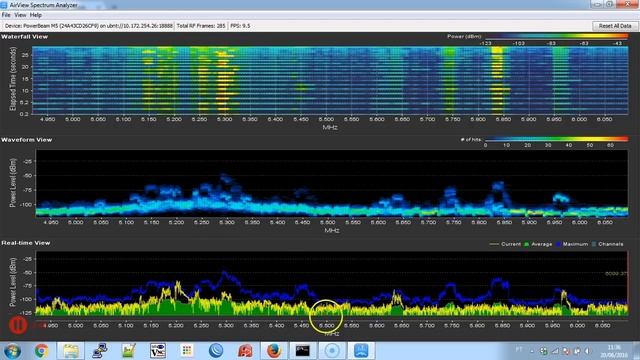Viewport: 640px width, 360px height.
Task: Open the colored grid taskbar icon
Action: point(187,351)
